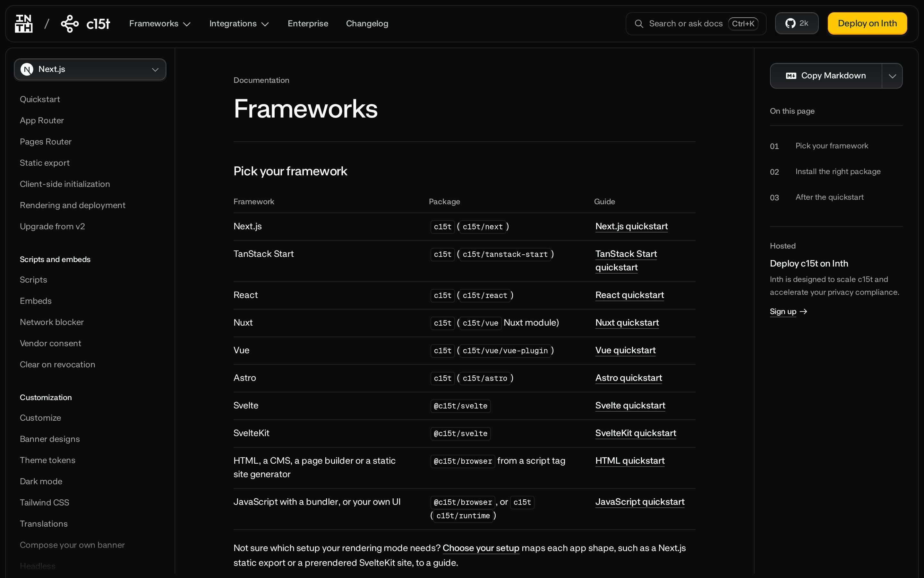
Task: Open Dark mode in the sidebar
Action: tap(41, 481)
